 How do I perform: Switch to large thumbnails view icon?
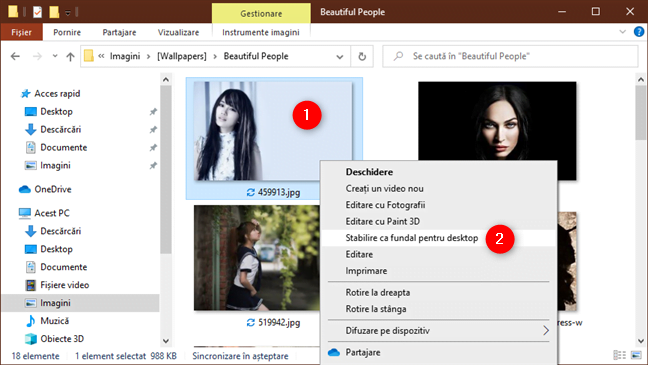[x=636, y=355]
